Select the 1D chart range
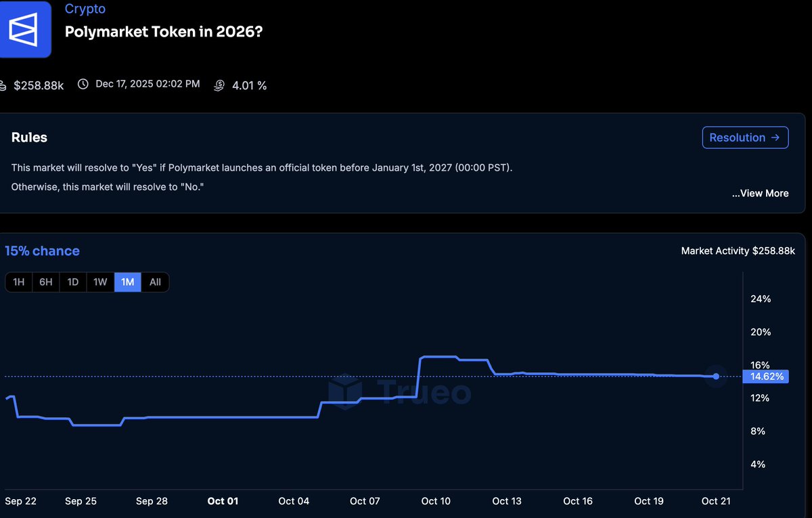The image size is (812, 518). (x=73, y=282)
